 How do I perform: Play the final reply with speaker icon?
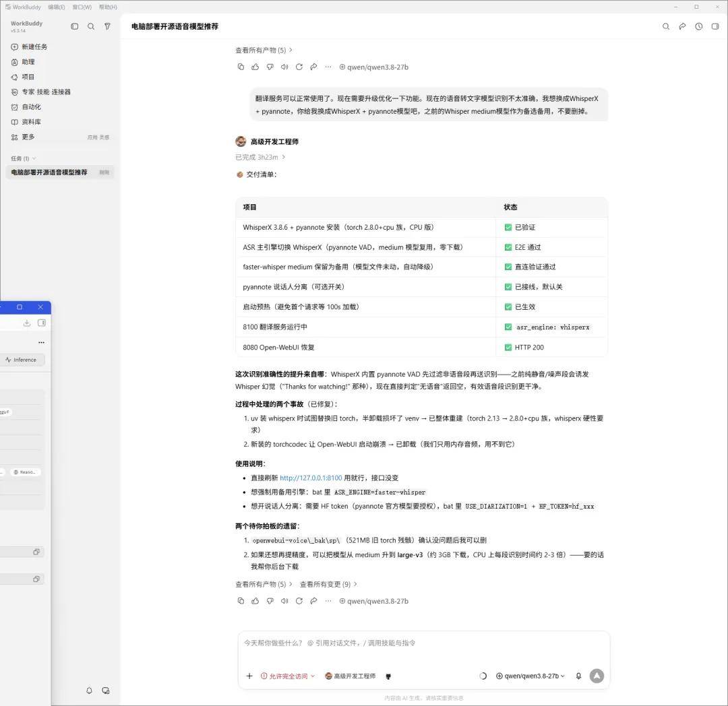point(284,601)
